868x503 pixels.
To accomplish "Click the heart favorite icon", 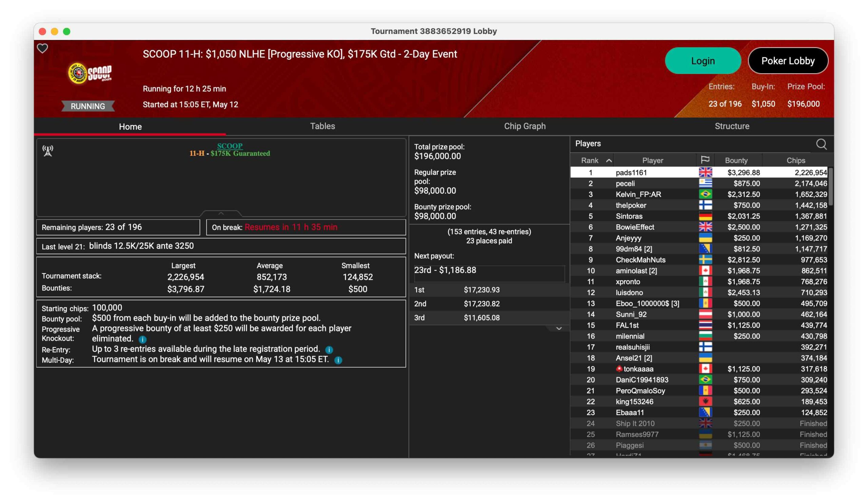I will pyautogui.click(x=42, y=49).
